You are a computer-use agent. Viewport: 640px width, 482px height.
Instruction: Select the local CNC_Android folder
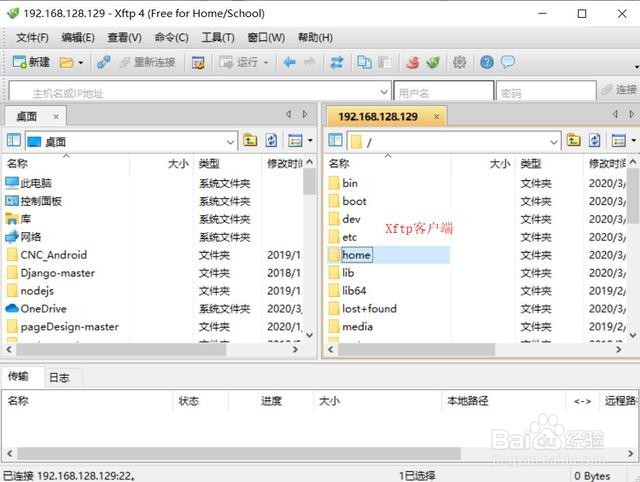53,255
